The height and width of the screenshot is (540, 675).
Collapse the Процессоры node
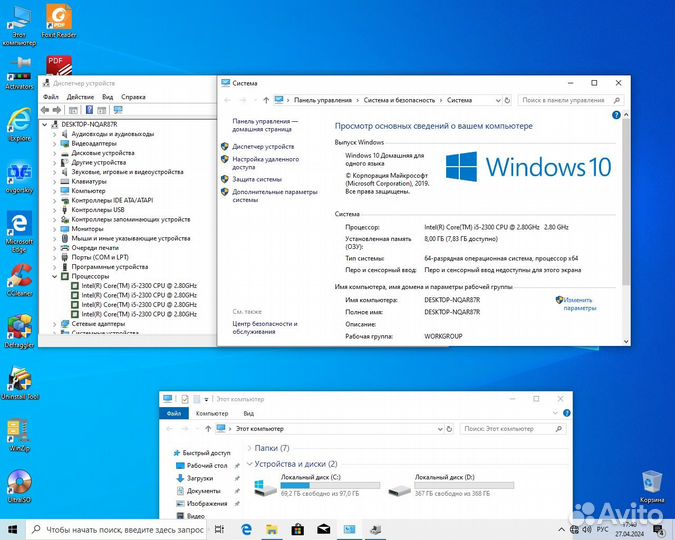(55, 276)
